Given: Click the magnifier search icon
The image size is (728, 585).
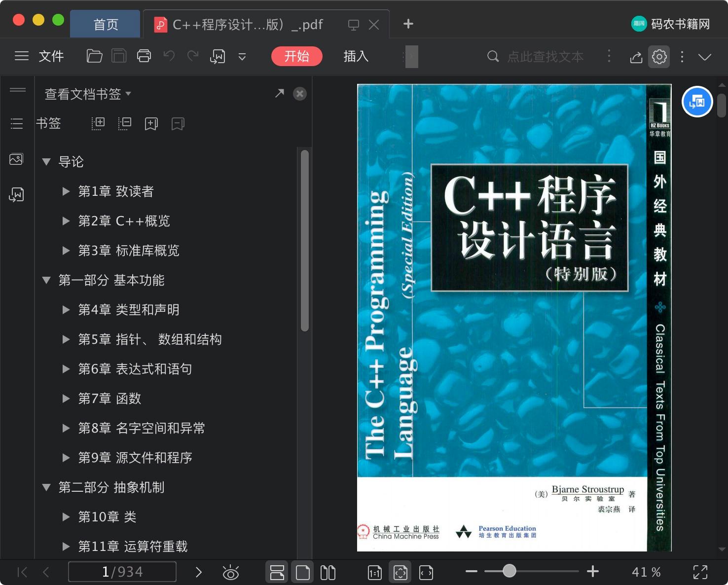Looking at the screenshot, I should 493,56.
